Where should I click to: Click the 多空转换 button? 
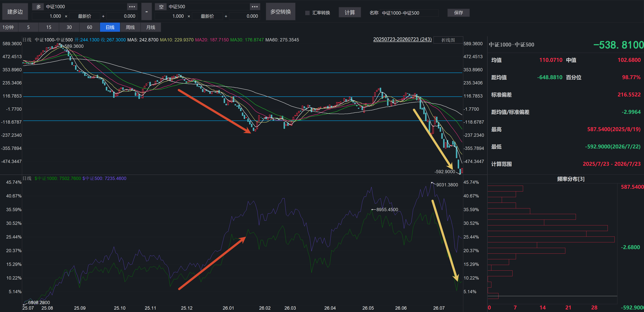point(280,11)
